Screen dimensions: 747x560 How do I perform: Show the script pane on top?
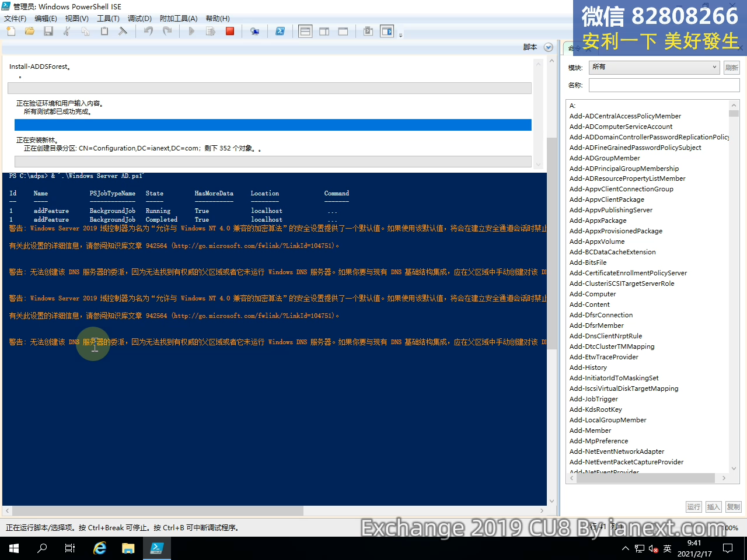pos(305,32)
